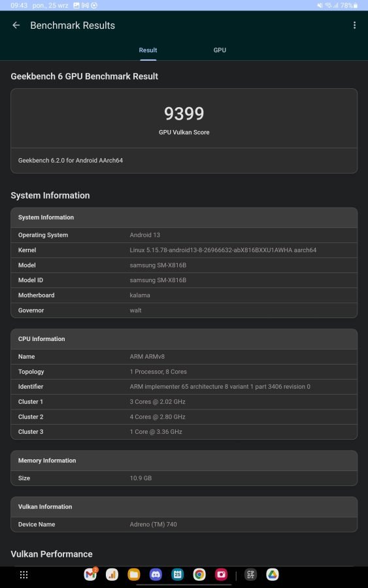The height and width of the screenshot is (588, 368).
Task: Open the CPDT benchmark app icon
Action: point(250,574)
